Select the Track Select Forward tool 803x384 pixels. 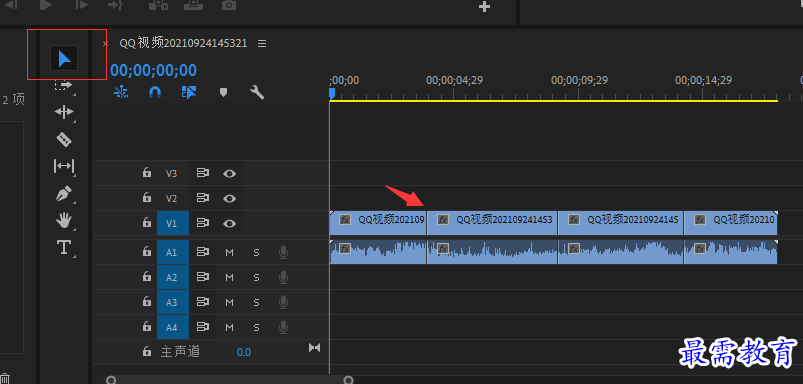(64, 85)
